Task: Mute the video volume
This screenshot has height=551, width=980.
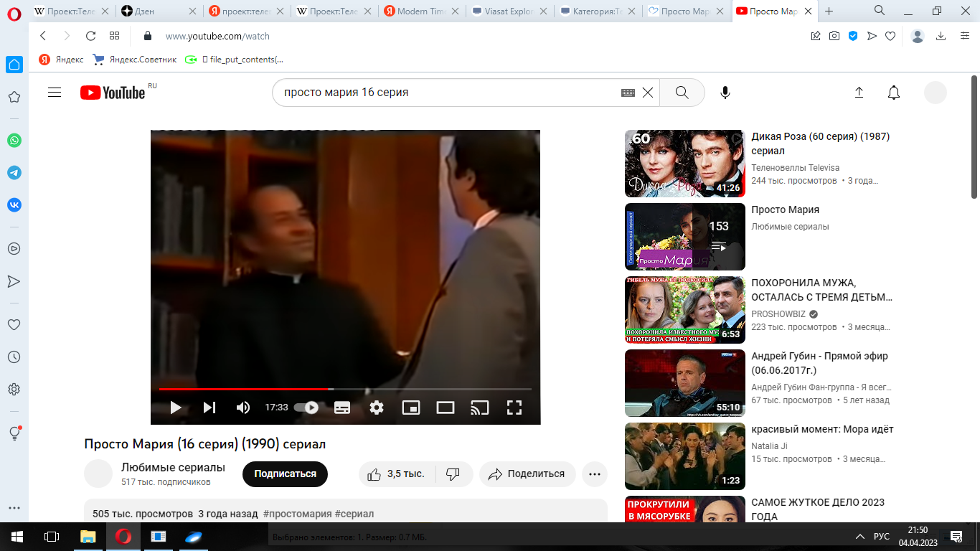Action: coord(243,408)
